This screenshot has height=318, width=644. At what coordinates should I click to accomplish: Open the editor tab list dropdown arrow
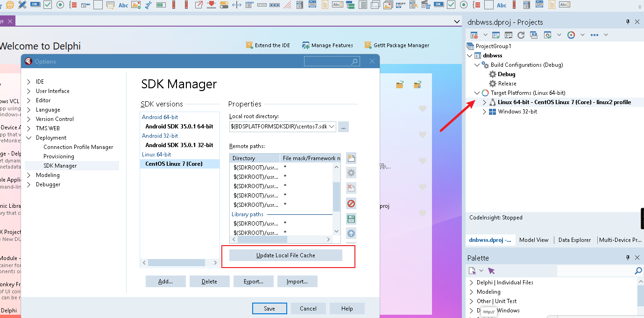[457, 21]
